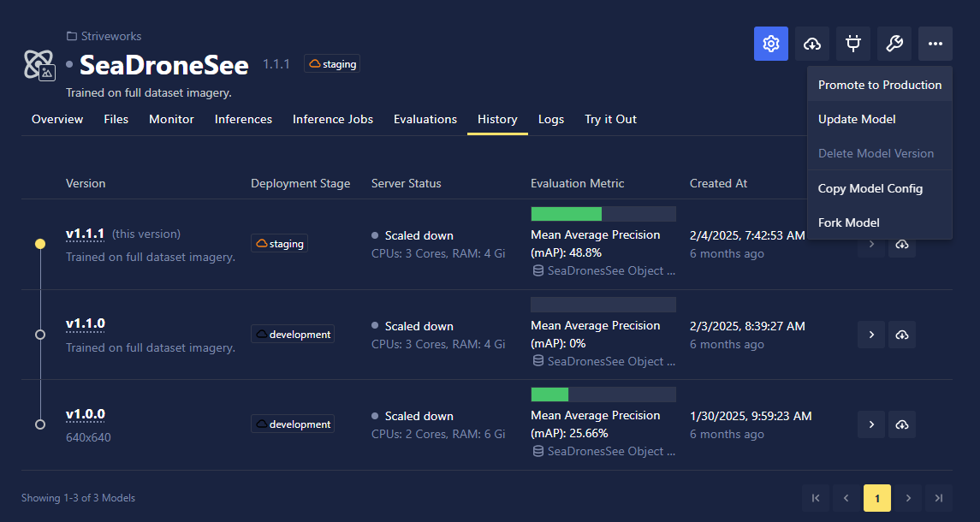
Task: Open version v1.0.0 link
Action: pyautogui.click(x=85, y=414)
